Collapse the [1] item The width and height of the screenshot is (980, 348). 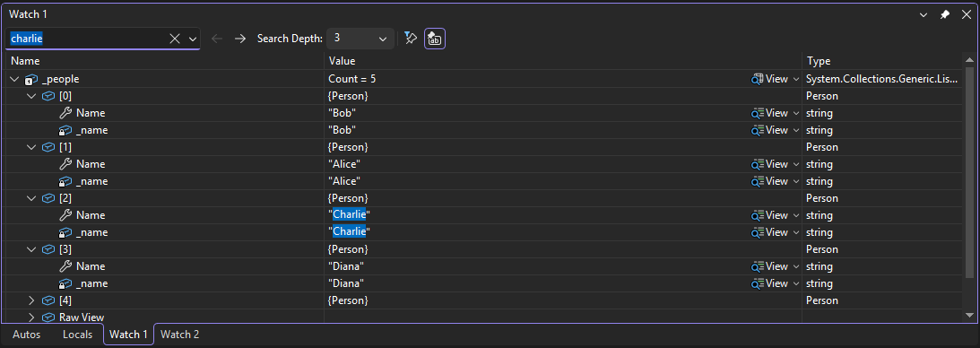pyautogui.click(x=30, y=147)
